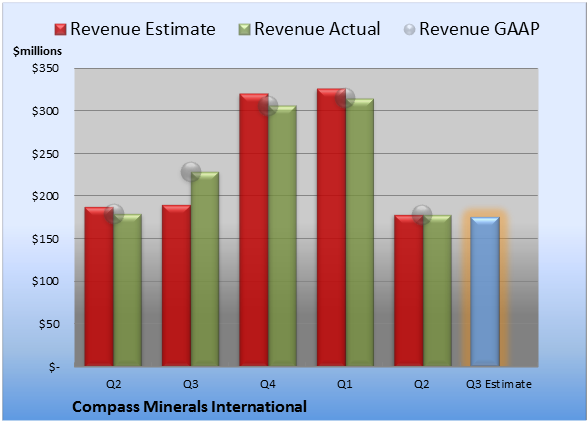Click the '$300' axis value
The width and height of the screenshot is (588, 422).
coord(45,111)
